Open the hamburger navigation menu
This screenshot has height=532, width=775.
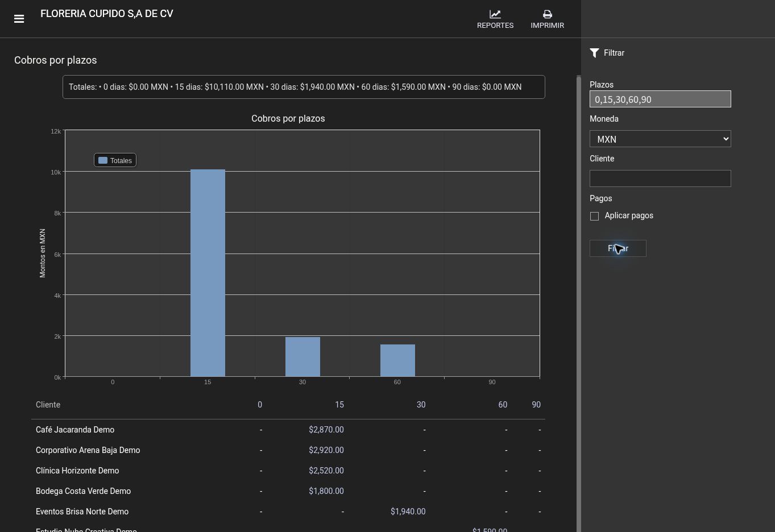[19, 19]
